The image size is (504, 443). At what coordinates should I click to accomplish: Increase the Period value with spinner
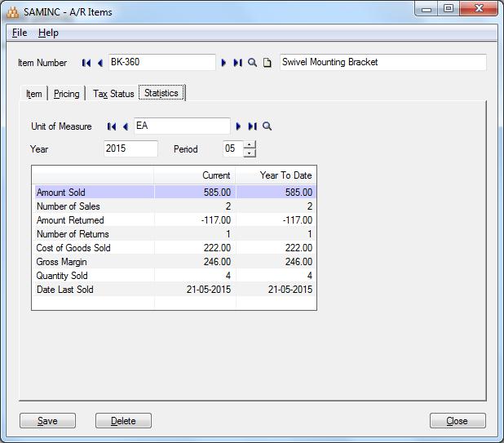coord(250,145)
